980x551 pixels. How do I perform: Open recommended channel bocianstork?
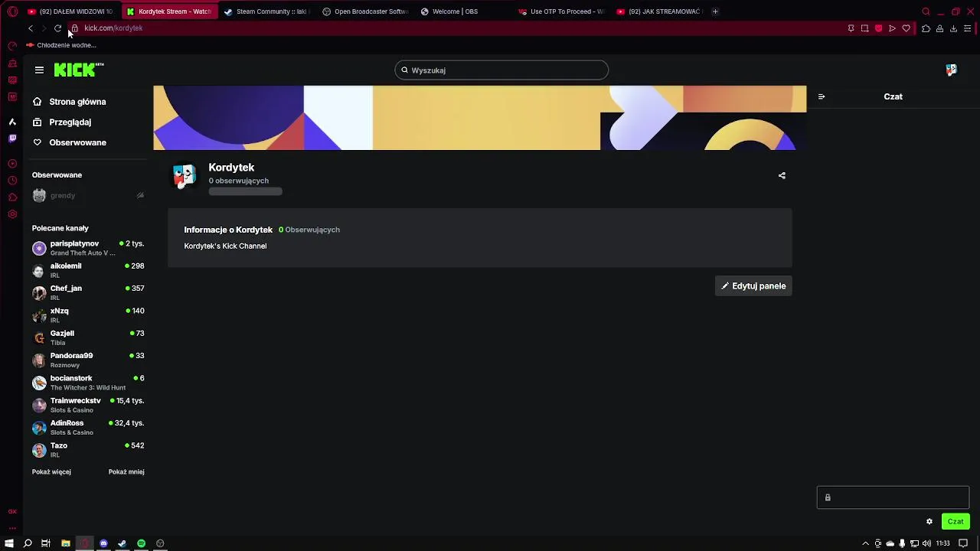click(88, 383)
